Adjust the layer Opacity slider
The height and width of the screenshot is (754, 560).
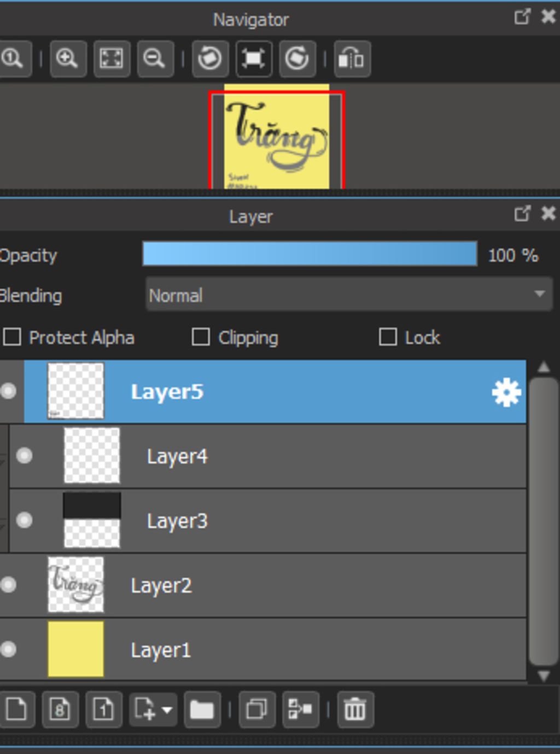(310, 254)
